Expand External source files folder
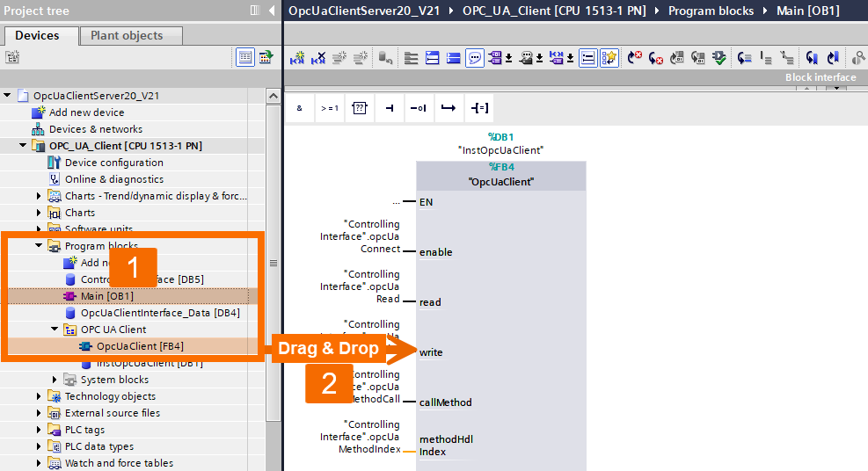 coord(38,413)
